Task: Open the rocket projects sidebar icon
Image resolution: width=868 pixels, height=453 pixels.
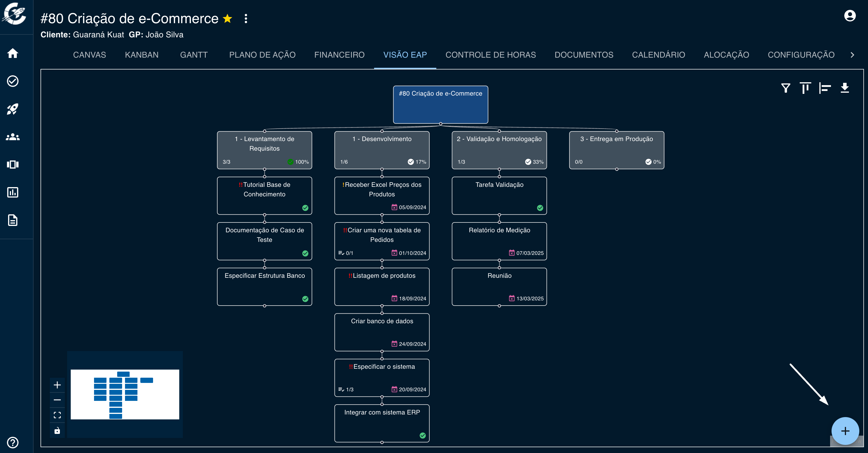Action: pyautogui.click(x=13, y=109)
